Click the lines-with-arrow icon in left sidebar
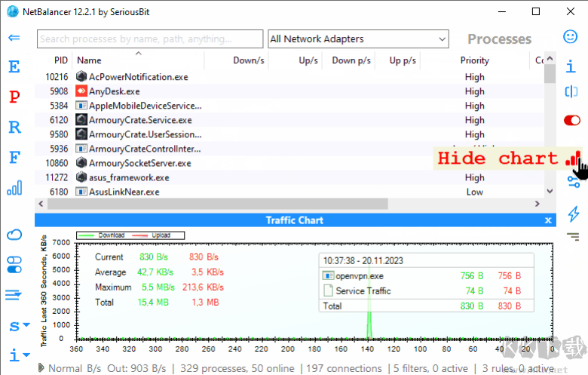The height and width of the screenshot is (375, 588). [x=14, y=295]
